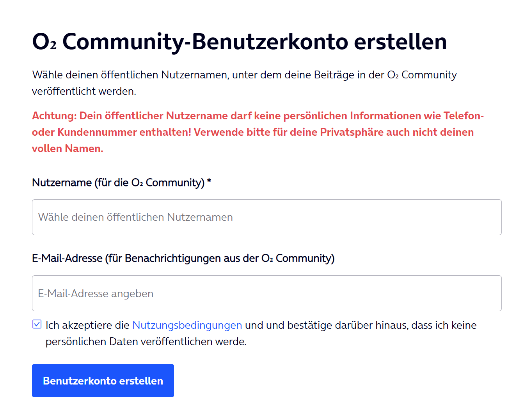This screenshot has width=508, height=420.
Task: Uncheck the Nutzungsbedingungen acceptance checkbox
Action: pos(37,324)
